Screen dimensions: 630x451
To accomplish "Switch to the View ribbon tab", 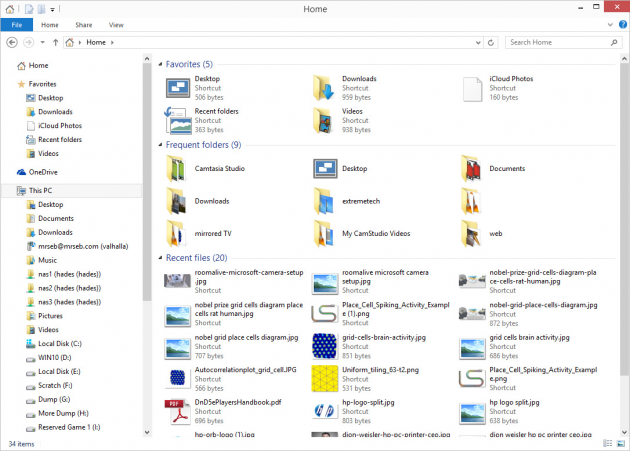I will 116,24.
